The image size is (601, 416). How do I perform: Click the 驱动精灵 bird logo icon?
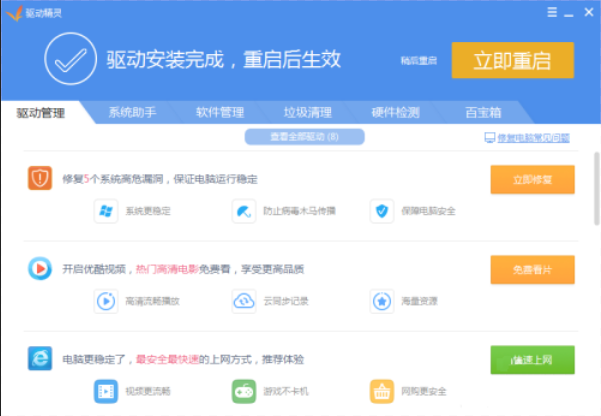(14, 13)
